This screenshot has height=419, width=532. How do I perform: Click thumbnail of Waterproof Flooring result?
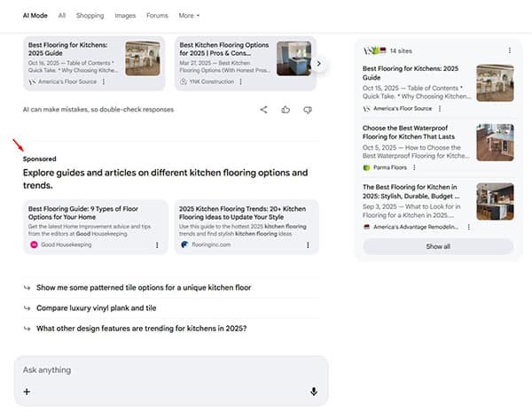495,143
